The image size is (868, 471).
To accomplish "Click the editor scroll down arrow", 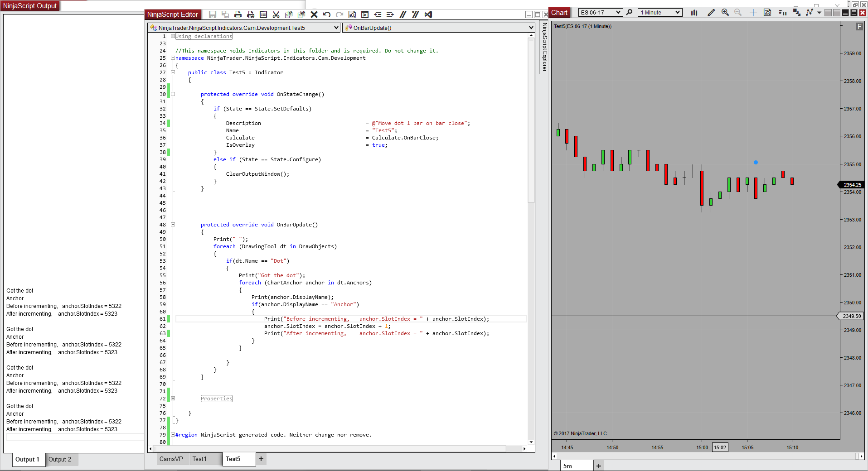I will pyautogui.click(x=531, y=442).
